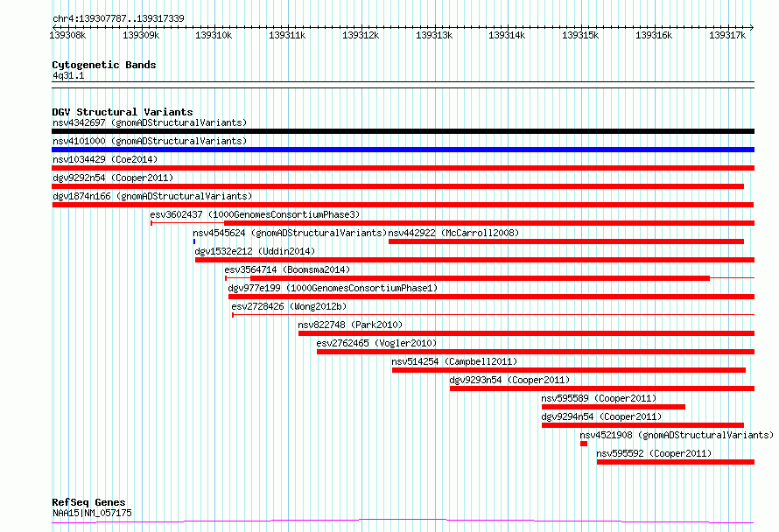Select the small red nsv4521908 variant block
The height and width of the screenshot is (532, 779).
(584, 444)
